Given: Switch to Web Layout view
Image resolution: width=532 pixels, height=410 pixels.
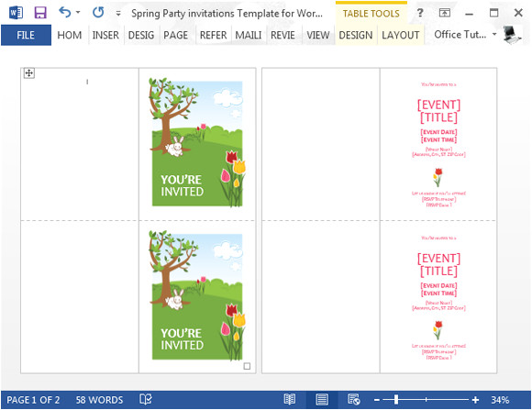Looking at the screenshot, I should [x=353, y=400].
